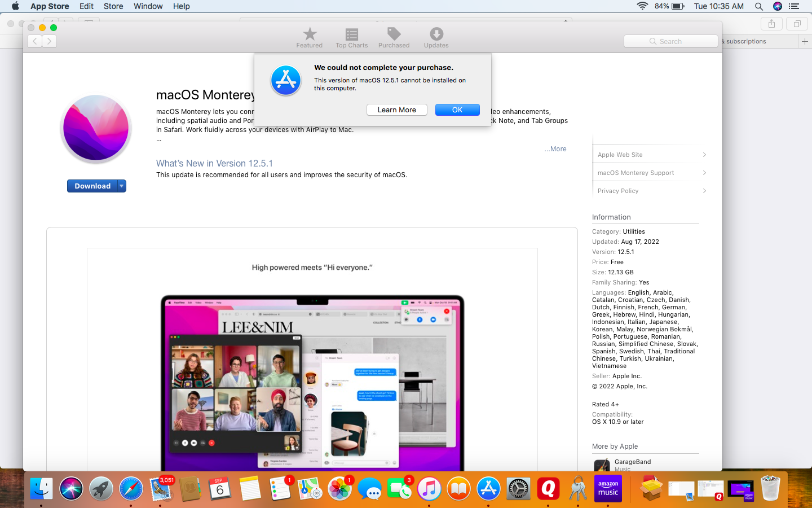View Top Charts in the App Store toolbar
Viewport: 812px width, 508px height.
point(351,37)
